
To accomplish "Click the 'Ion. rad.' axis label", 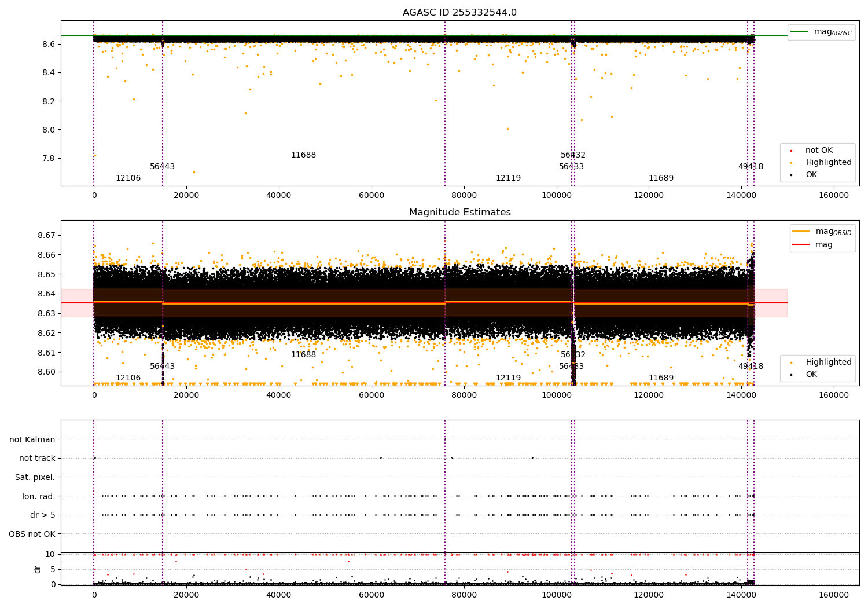I will 39,496.
